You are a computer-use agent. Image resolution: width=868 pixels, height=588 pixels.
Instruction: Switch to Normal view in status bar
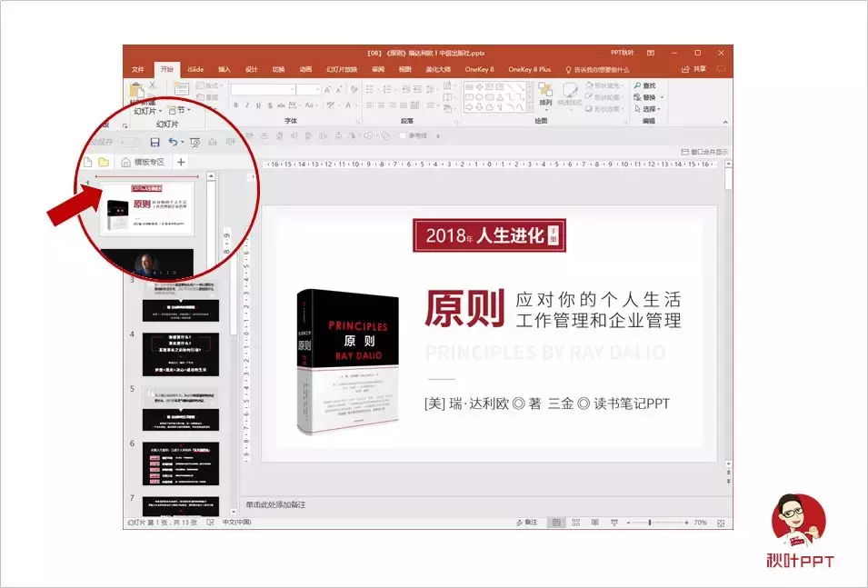pos(555,523)
